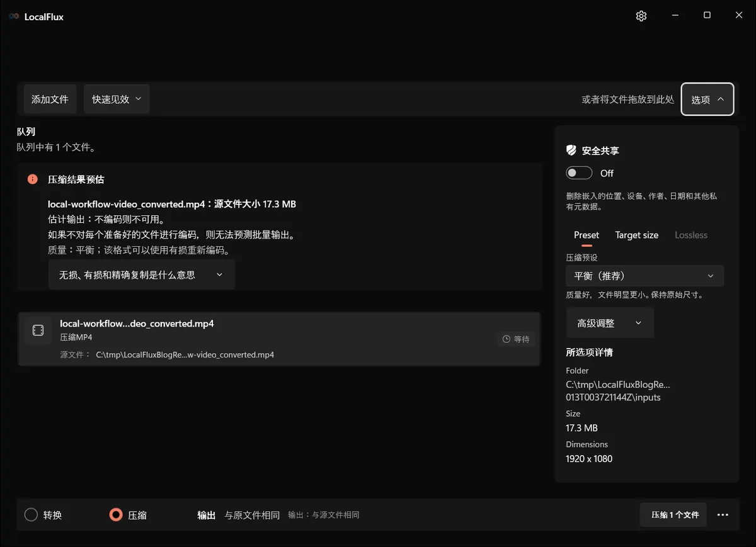Click 与原文件相同 output setting
Viewport: 756px width, 547px height.
pyautogui.click(x=252, y=516)
